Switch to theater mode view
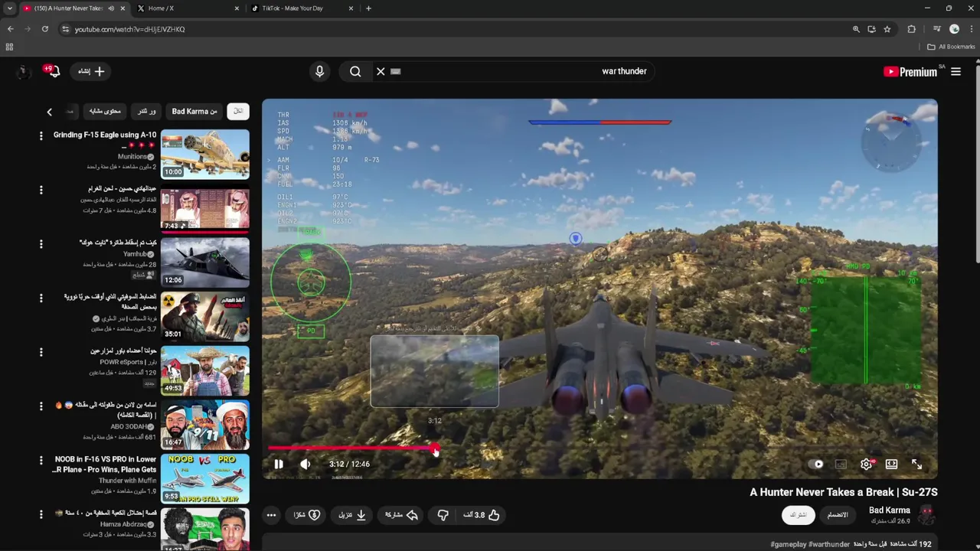980x551 pixels. [x=891, y=464]
